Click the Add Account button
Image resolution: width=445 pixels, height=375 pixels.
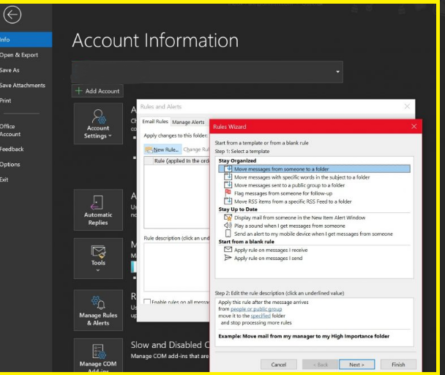[x=98, y=91]
